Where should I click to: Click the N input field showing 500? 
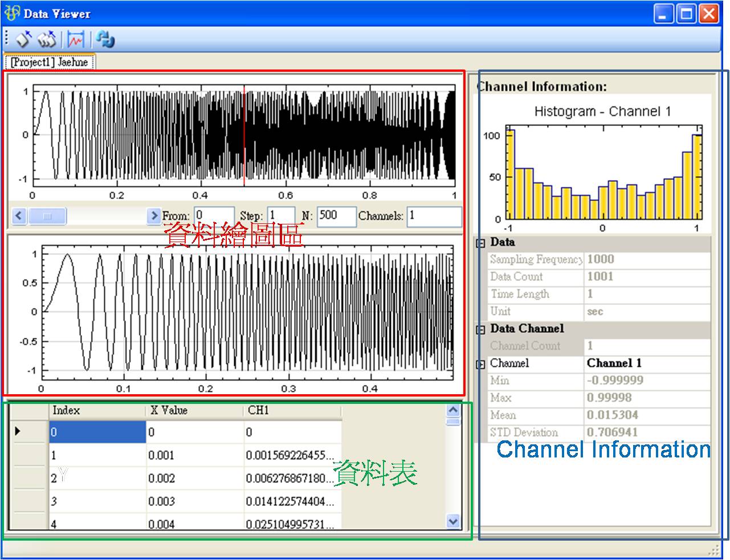336,216
